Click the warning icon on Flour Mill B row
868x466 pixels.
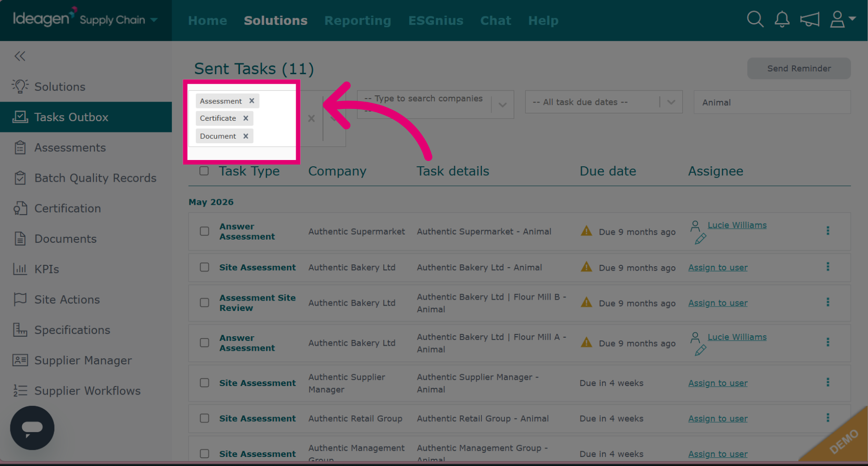coord(586,302)
